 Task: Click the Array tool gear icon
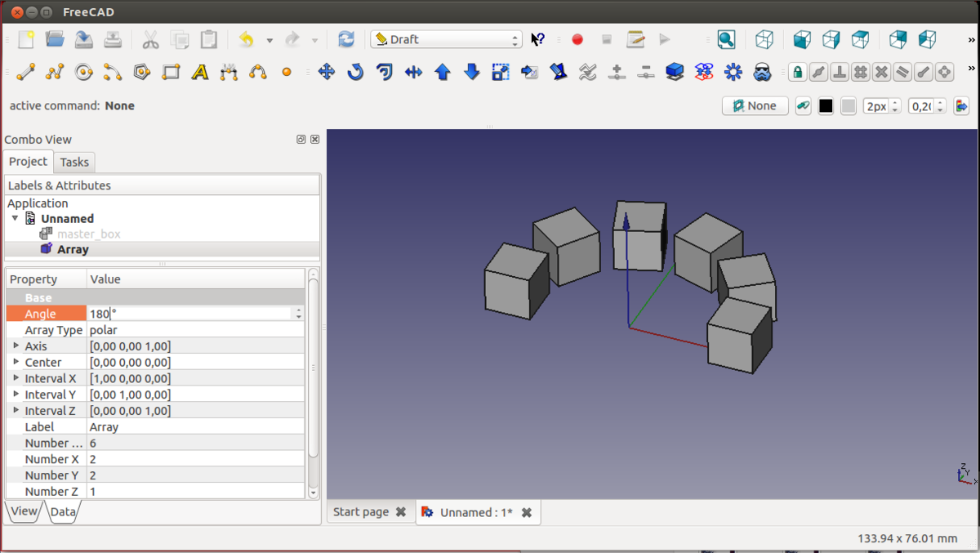pos(733,72)
